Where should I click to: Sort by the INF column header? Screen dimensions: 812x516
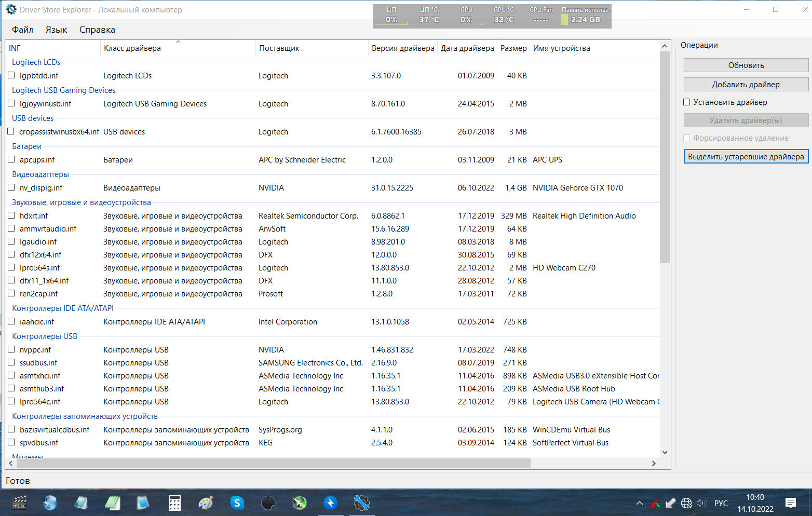52,48
